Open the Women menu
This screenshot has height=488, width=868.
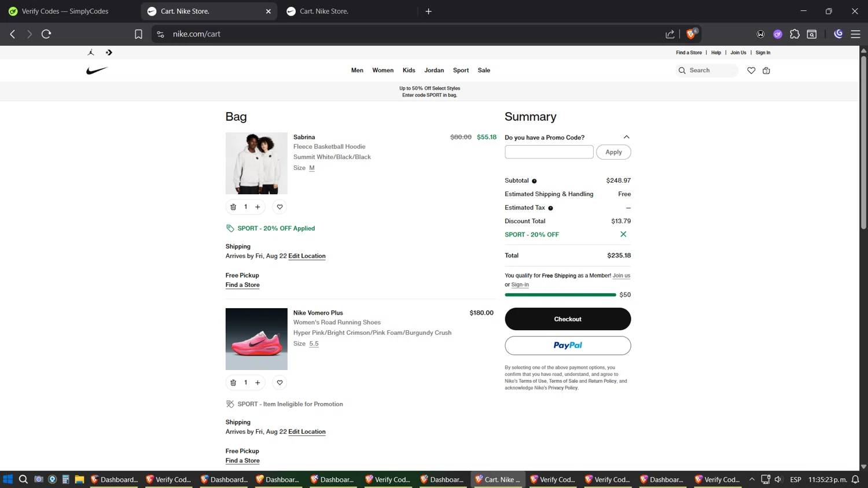point(382,71)
